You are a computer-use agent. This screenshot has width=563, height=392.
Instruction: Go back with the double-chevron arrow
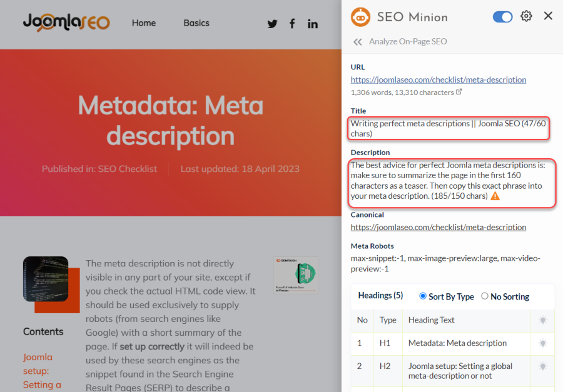coord(357,42)
